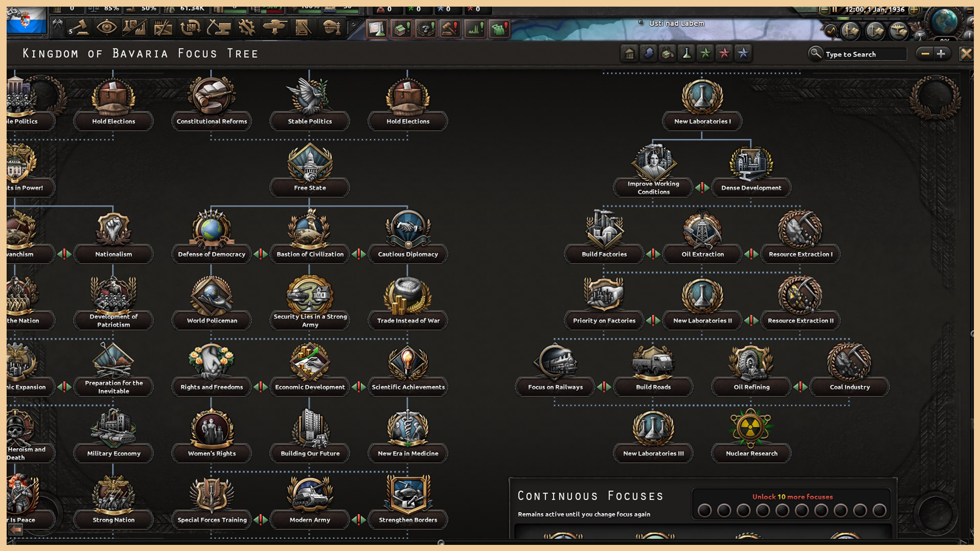Open the achievements trophy icon
The image size is (980, 551).
click(919, 36)
